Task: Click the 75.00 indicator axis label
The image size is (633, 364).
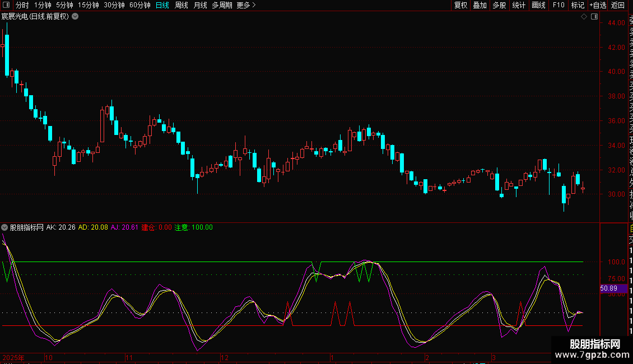Action: pos(616,279)
